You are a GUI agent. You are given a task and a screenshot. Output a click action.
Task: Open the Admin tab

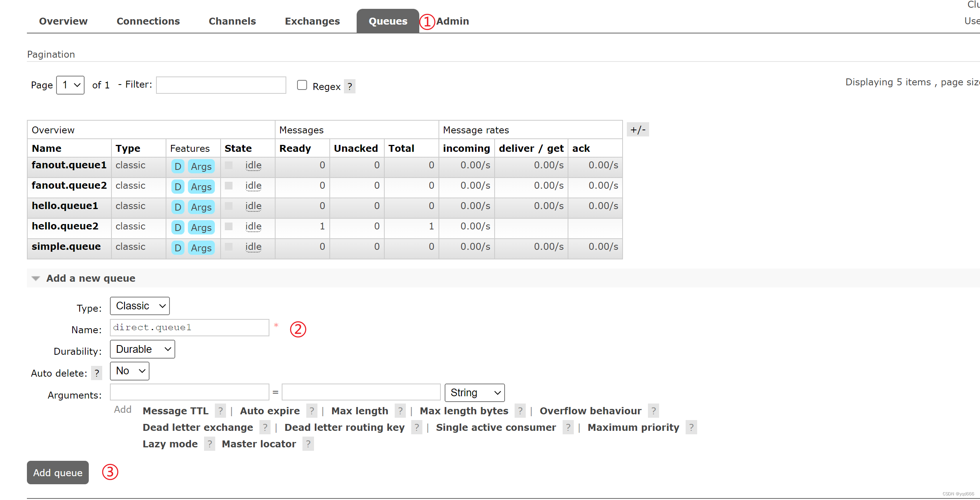pos(452,21)
